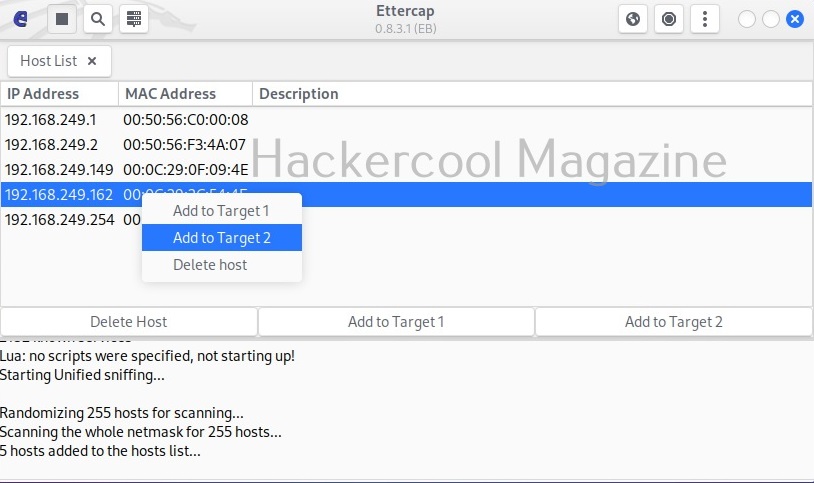Choose Add to Target 1 in context menu
This screenshot has height=483, width=814.
click(x=222, y=211)
